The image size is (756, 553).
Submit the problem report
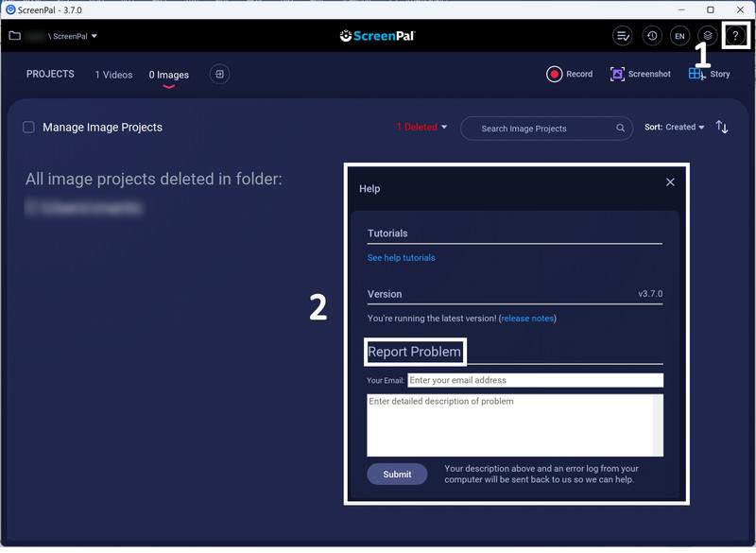pyautogui.click(x=397, y=475)
